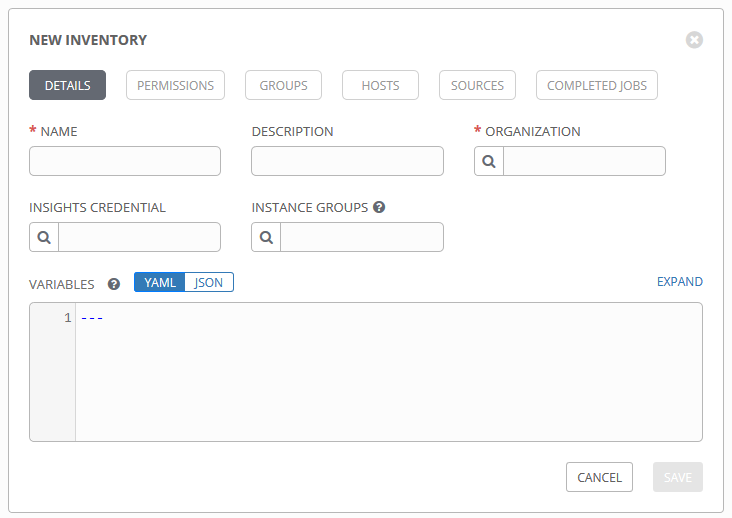Switch variables format to YAML

point(160,282)
